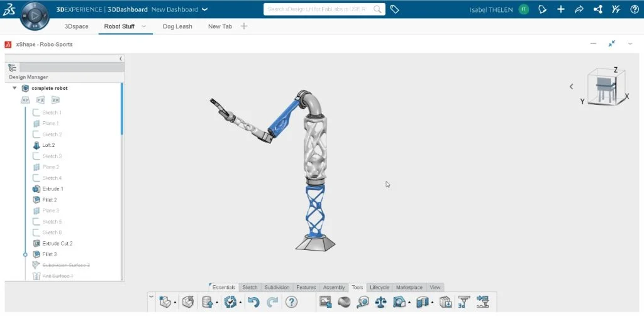Collapse the Design Manager panel
The height and width of the screenshot is (316, 644).
coord(121,58)
